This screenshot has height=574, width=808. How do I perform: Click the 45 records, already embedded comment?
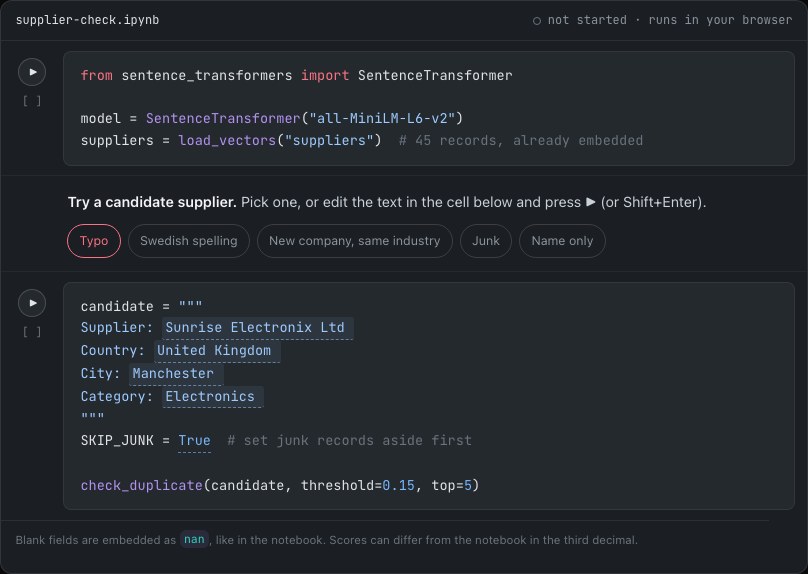pos(521,141)
